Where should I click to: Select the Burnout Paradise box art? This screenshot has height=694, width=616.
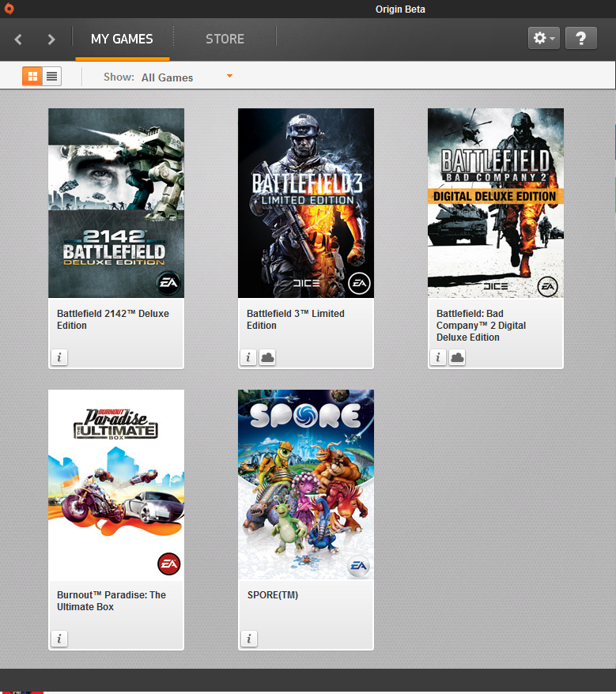[x=116, y=485]
